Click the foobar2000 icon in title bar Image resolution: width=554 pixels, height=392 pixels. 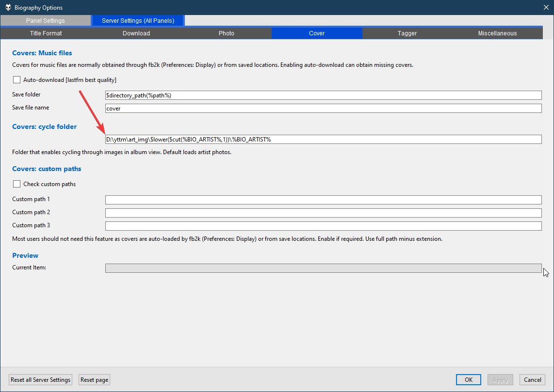click(x=8, y=7)
